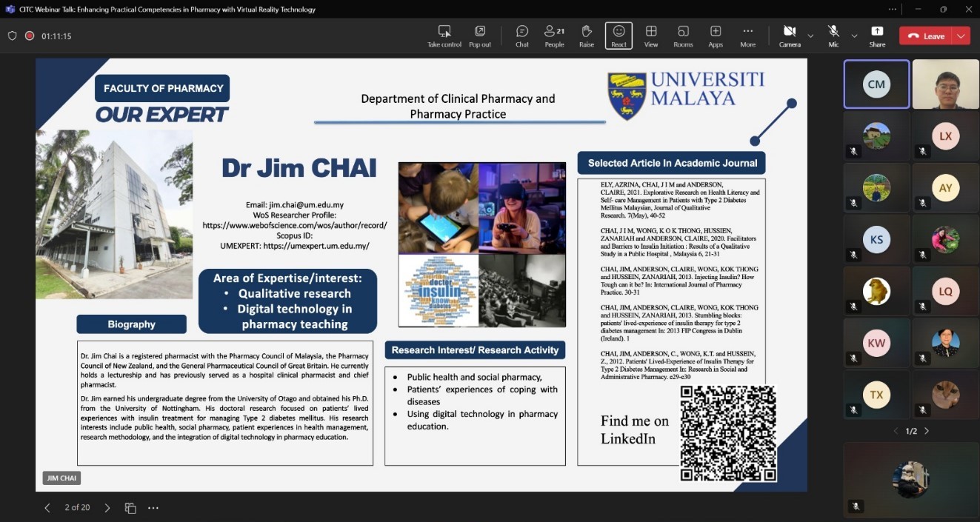Leave the meeting
This screenshot has width=980, height=522.
point(926,36)
